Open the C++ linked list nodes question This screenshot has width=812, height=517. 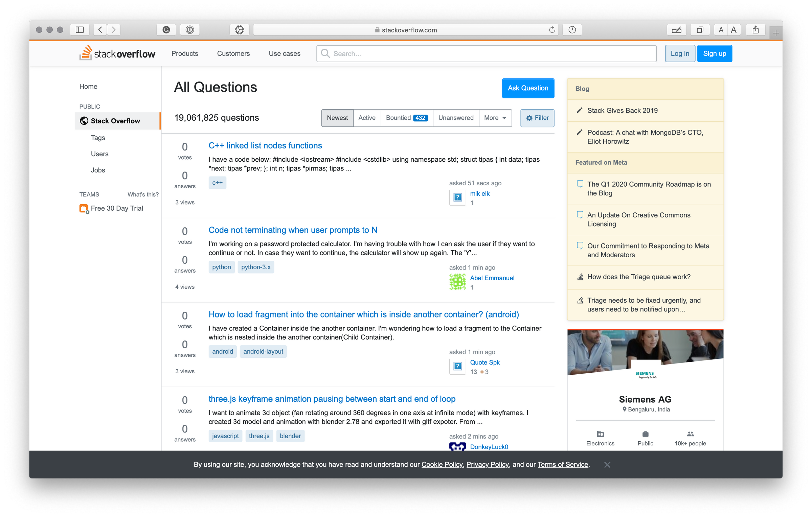tap(265, 145)
